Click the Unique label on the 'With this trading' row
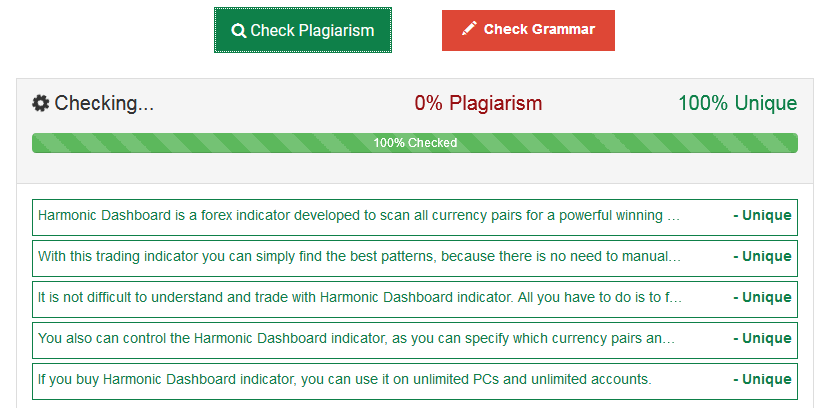 (x=762, y=257)
